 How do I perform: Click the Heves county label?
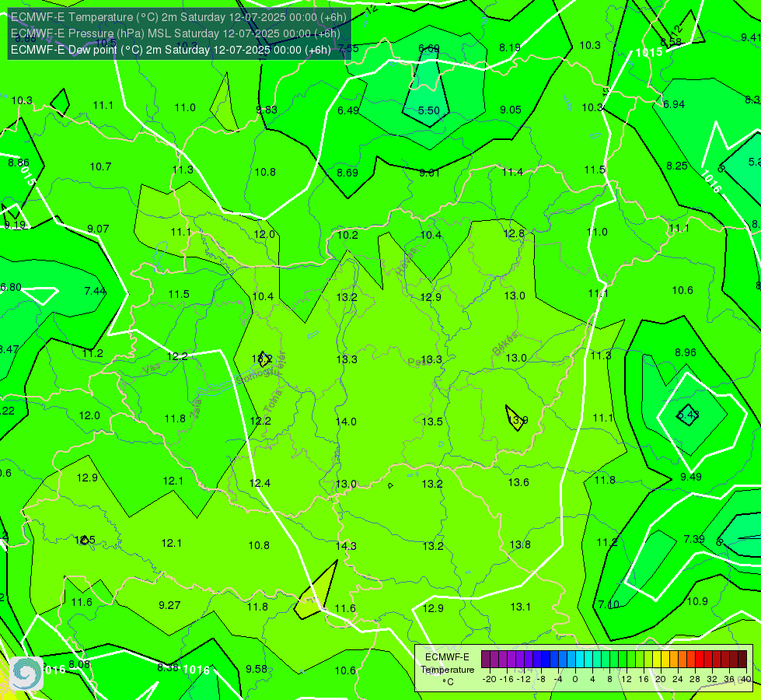407,261
